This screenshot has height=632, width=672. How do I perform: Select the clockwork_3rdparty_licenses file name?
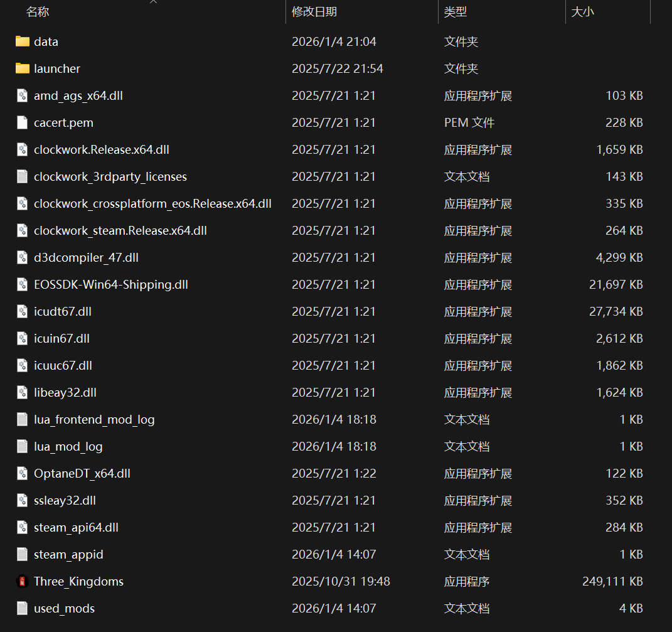[110, 176]
